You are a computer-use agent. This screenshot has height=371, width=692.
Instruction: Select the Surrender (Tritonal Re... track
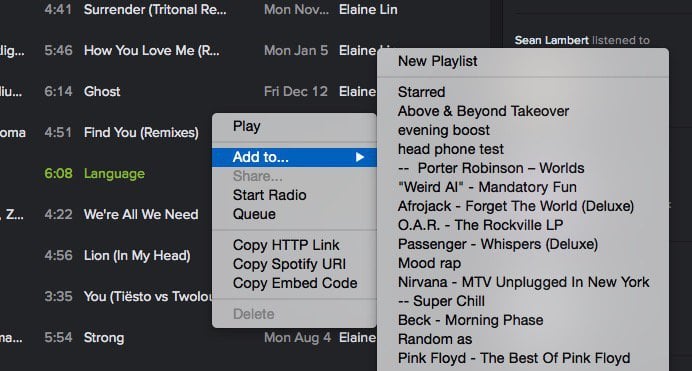click(155, 9)
